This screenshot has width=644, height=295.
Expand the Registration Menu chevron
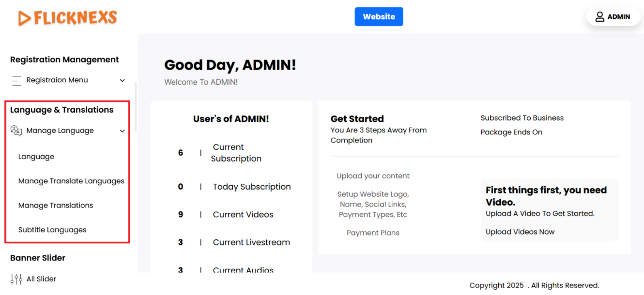[123, 81]
